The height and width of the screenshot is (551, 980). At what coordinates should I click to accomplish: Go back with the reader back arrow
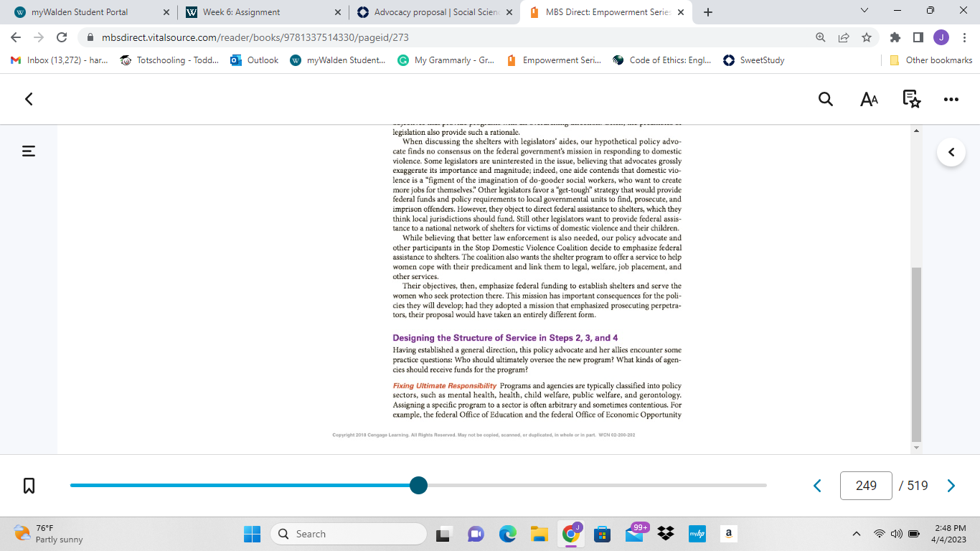coord(29,99)
